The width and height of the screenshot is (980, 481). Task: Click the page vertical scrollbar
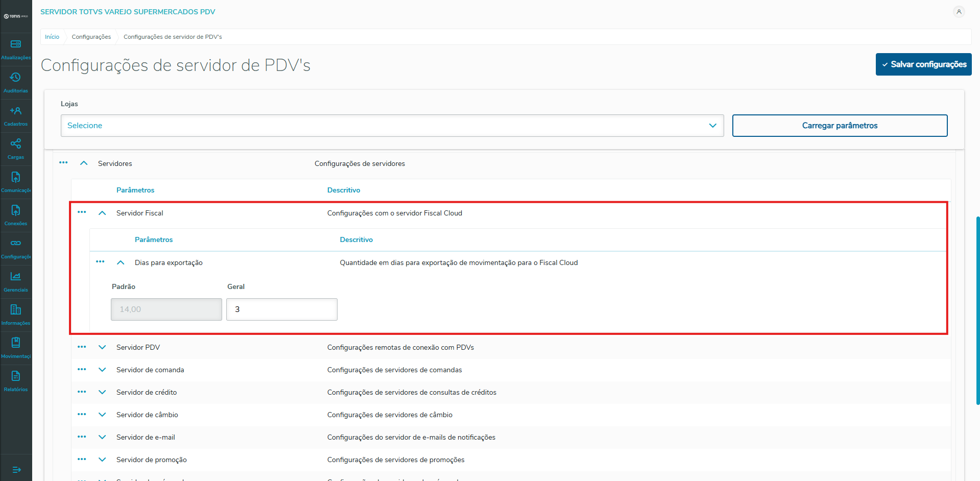pyautogui.click(x=977, y=310)
